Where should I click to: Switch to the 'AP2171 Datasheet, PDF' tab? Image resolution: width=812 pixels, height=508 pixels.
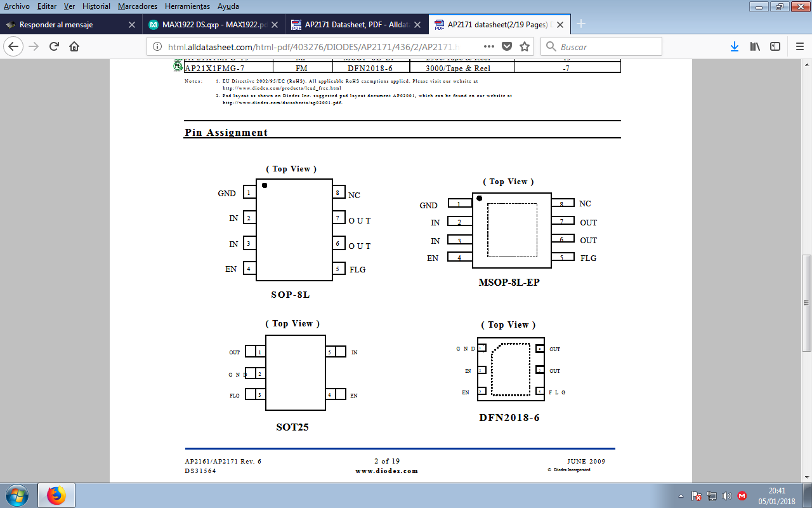coord(357,25)
